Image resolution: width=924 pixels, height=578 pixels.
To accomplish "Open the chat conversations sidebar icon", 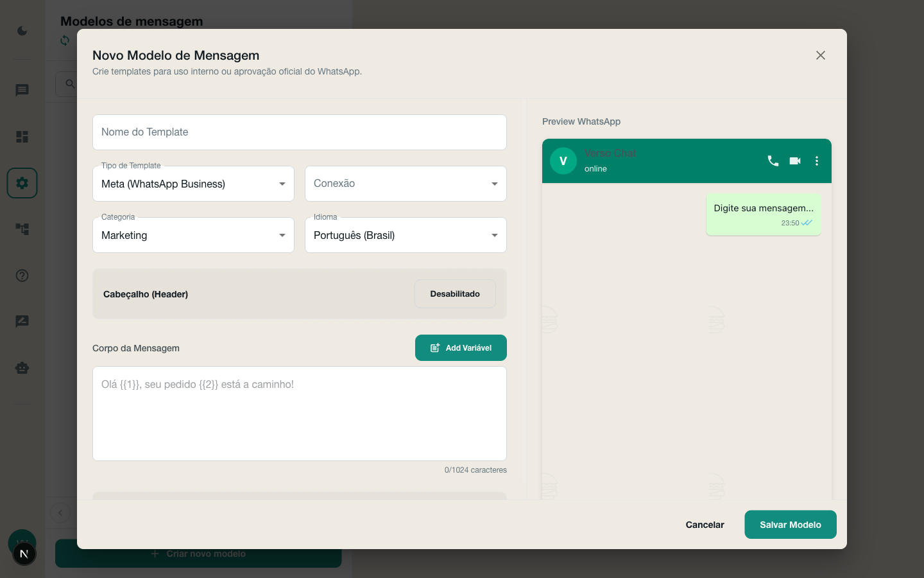I will pyautogui.click(x=22, y=90).
